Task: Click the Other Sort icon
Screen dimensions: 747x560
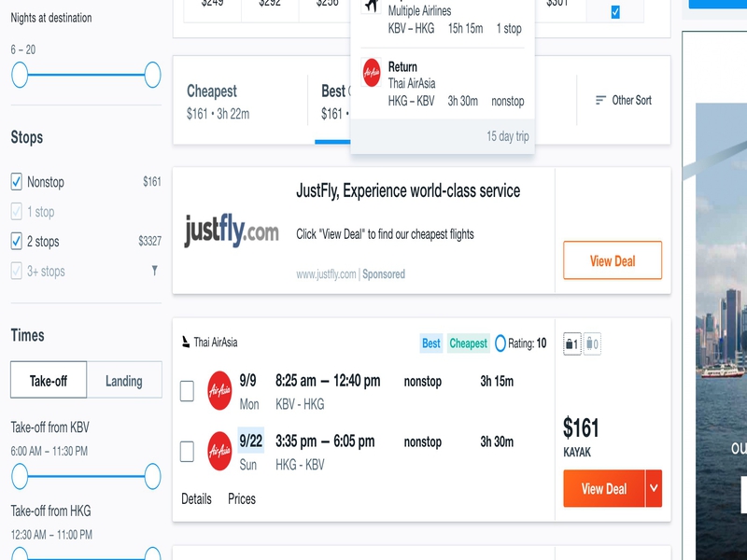Action: click(x=600, y=101)
